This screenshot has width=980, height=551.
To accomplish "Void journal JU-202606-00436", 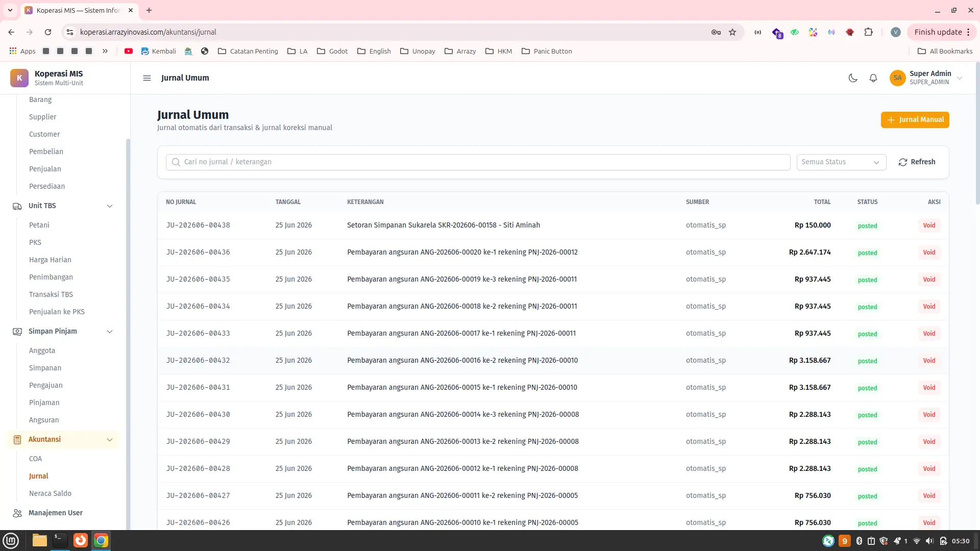I will click(929, 253).
